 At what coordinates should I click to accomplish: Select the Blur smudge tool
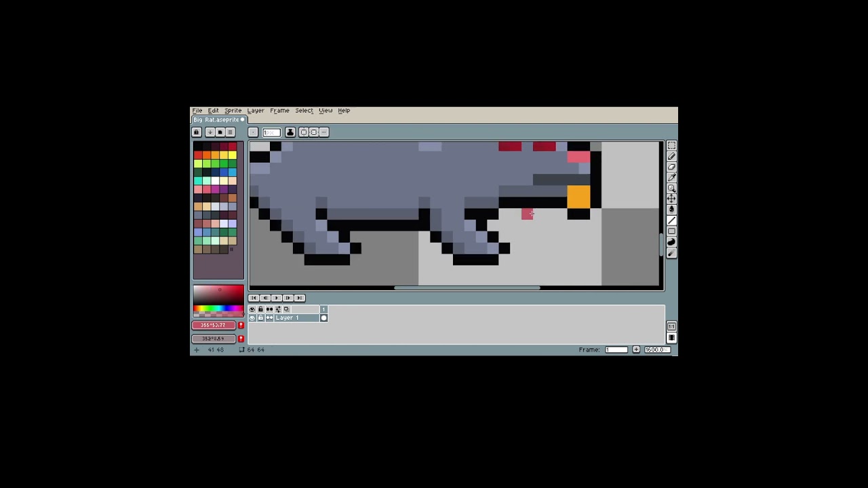(671, 253)
